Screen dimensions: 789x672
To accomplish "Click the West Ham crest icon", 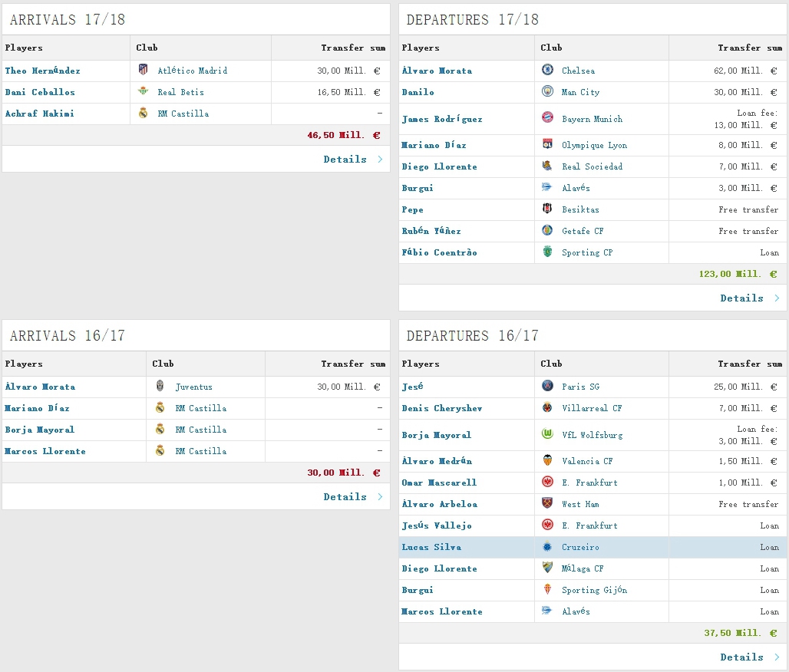I will (x=547, y=503).
